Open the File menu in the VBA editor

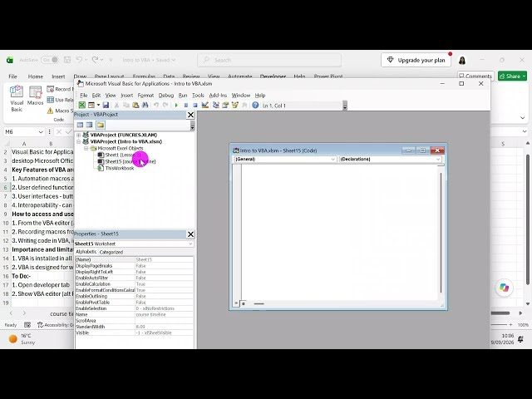(x=83, y=96)
